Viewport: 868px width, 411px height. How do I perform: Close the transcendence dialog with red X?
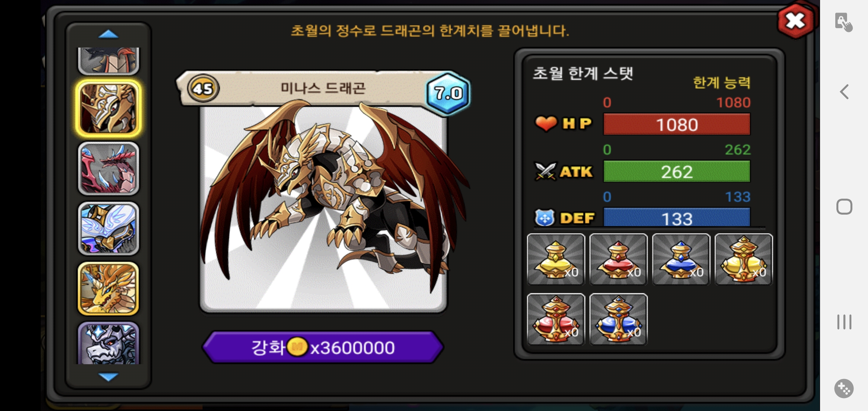coord(796,21)
